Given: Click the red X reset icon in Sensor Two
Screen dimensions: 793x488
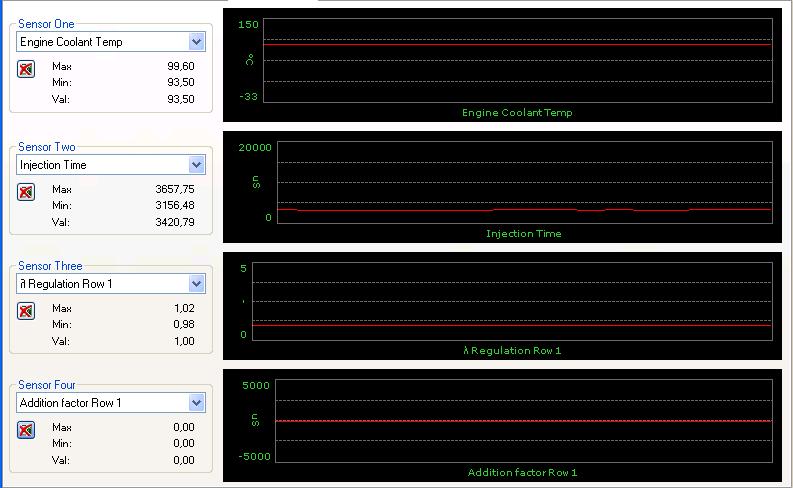Looking at the screenshot, I should [x=27, y=192].
